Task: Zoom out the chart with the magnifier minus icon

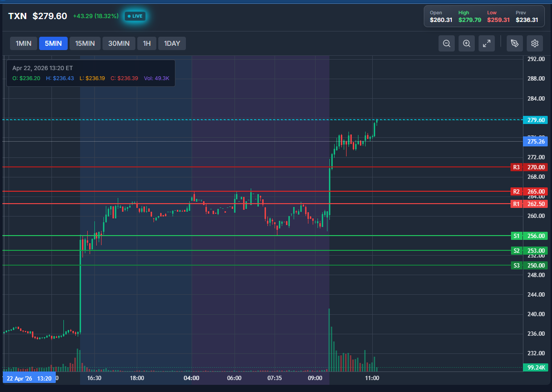Action: pos(446,43)
